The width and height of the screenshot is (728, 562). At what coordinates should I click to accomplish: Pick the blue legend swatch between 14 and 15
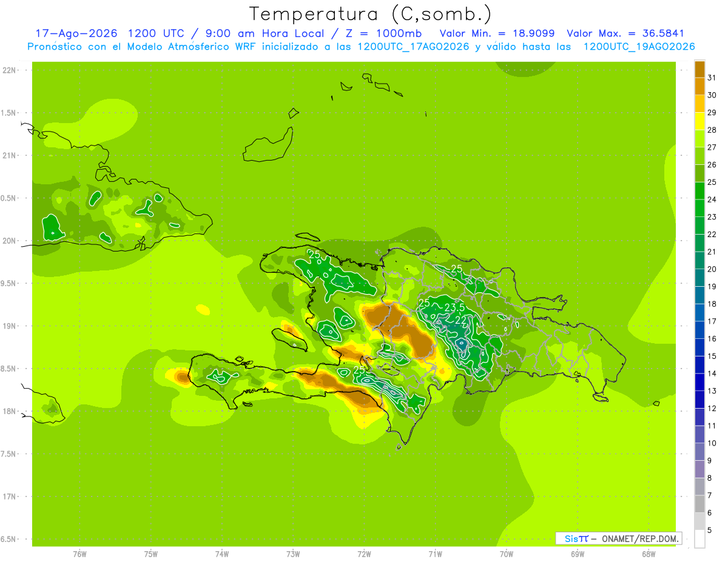pos(699,365)
